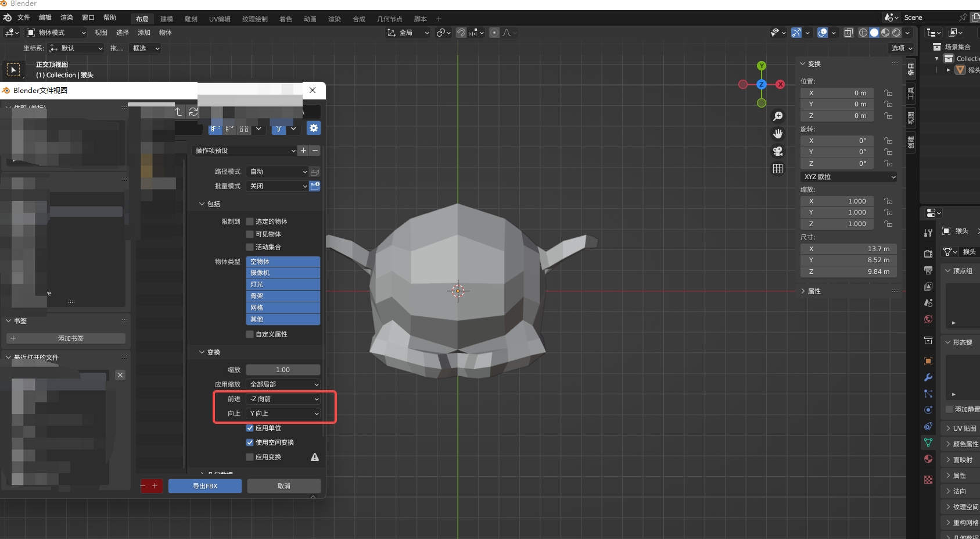Enable the 自定义属性 checkbox
The image size is (980, 539).
250,334
